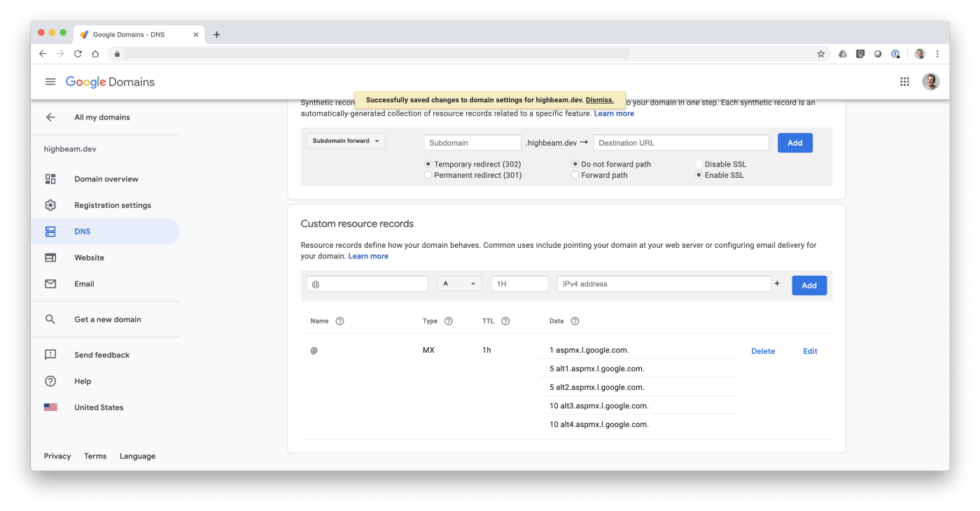Viewport: 980px width, 511px height.
Task: Select Do not forward path
Action: coord(575,164)
